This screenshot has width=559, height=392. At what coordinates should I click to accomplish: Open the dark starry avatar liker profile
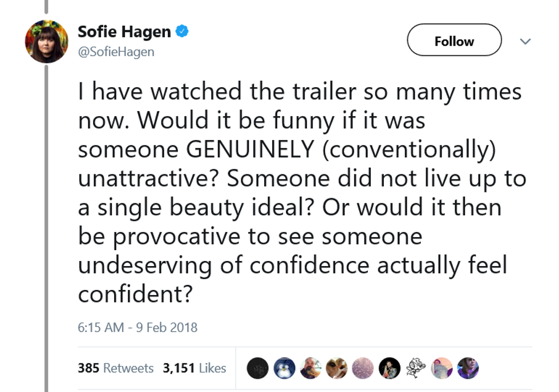[x=258, y=368]
